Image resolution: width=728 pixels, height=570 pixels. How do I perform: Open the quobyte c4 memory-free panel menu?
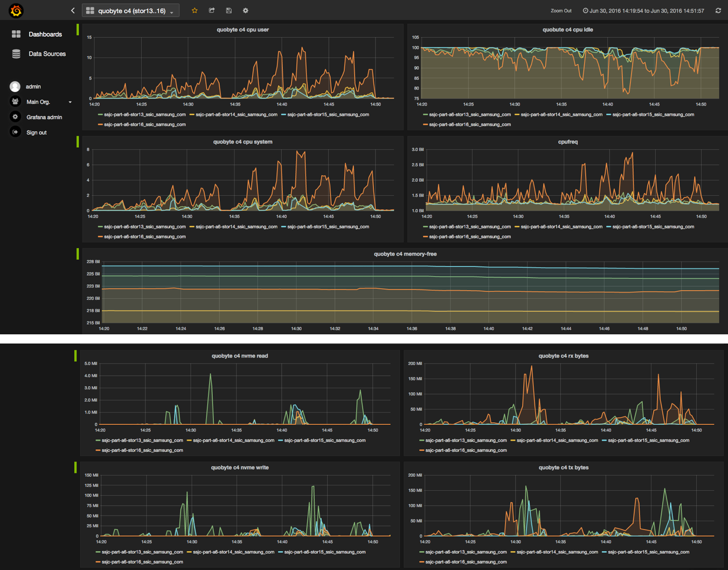[x=405, y=253]
